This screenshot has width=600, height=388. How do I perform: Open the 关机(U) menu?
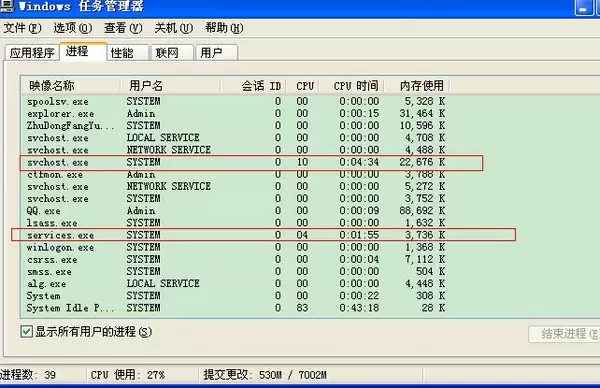(173, 28)
